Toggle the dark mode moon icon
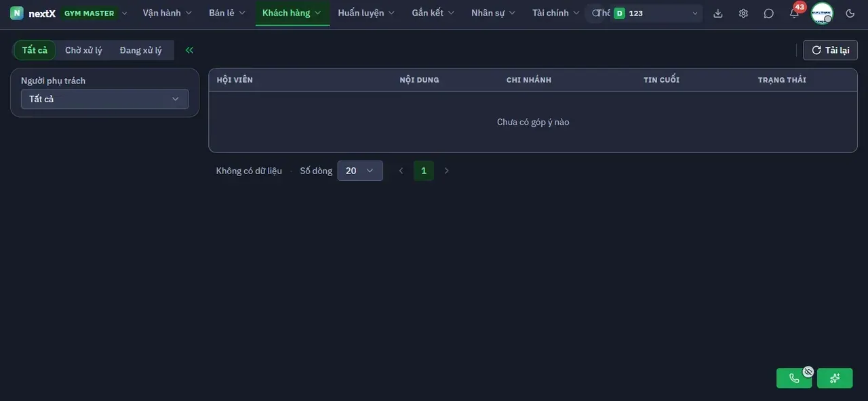The image size is (868, 401). pos(850,14)
